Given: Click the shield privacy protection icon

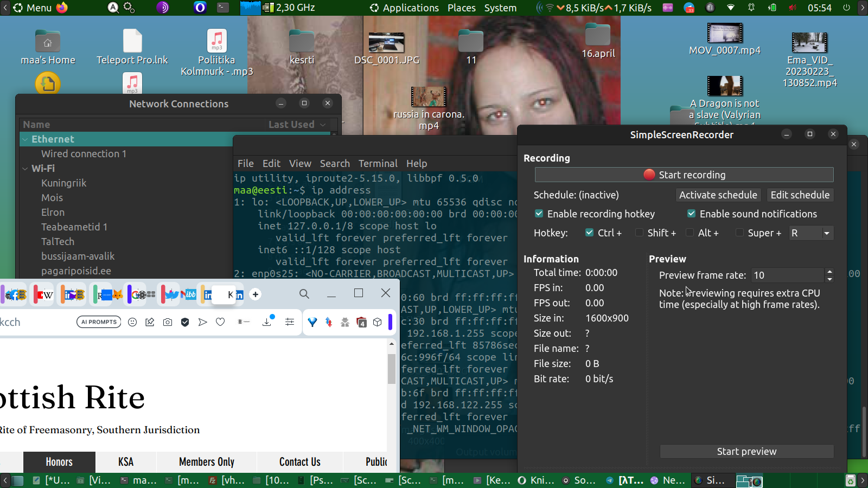Looking at the screenshot, I should 185,322.
